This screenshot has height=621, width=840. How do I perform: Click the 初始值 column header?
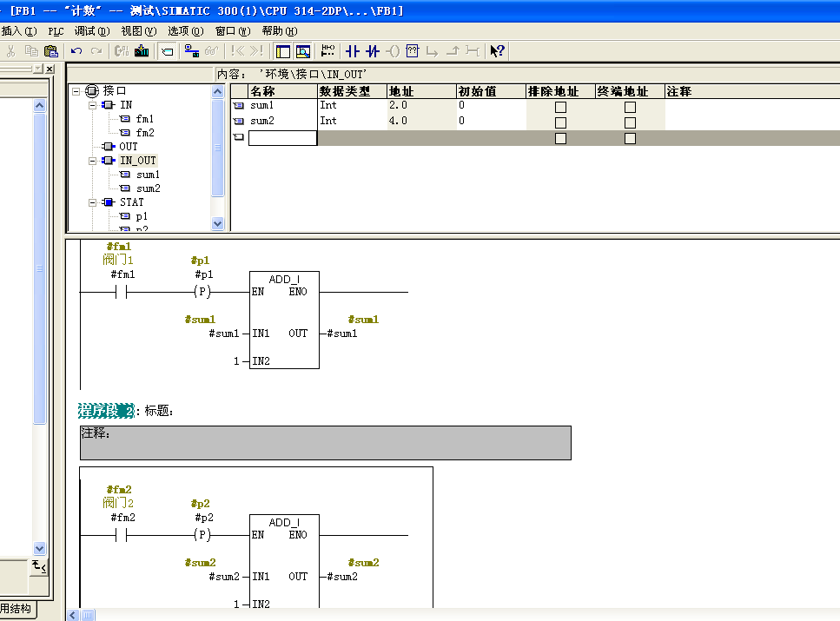491,91
